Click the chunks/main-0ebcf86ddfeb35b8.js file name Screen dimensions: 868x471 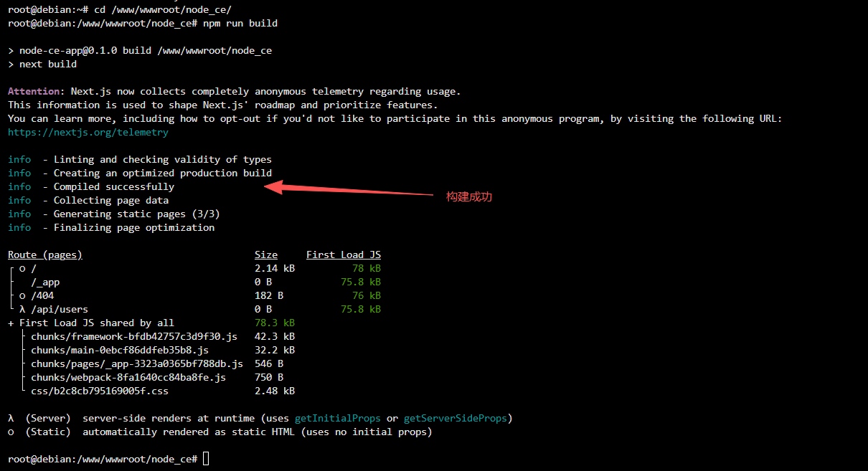[119, 350]
